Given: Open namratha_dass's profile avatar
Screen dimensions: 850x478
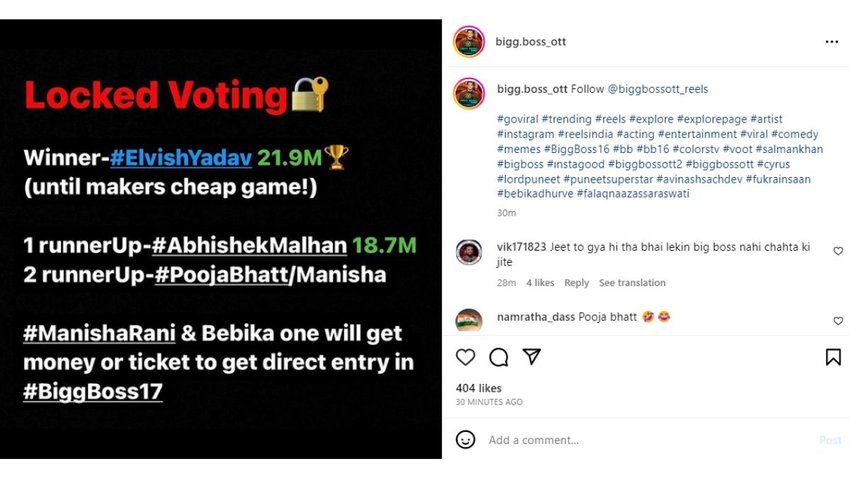Looking at the screenshot, I should [x=468, y=321].
